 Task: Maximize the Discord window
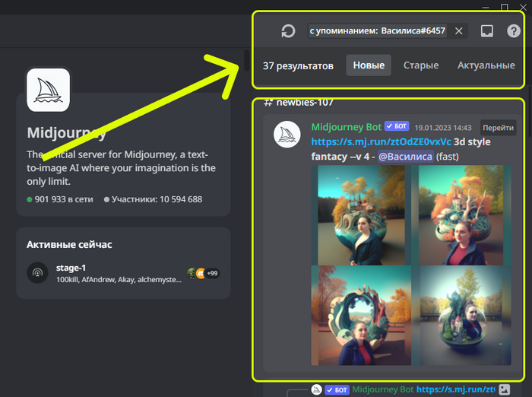pyautogui.click(x=505, y=7)
